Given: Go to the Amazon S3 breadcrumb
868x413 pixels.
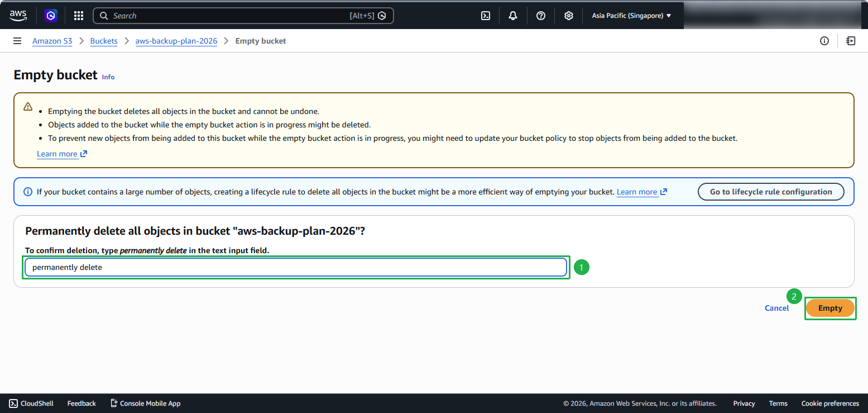Looking at the screenshot, I should (x=52, y=41).
